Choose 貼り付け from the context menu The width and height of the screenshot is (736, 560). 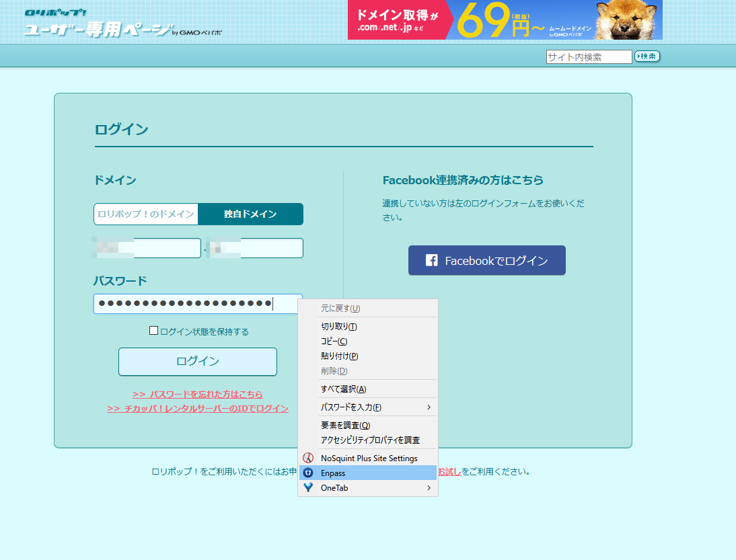point(368,356)
